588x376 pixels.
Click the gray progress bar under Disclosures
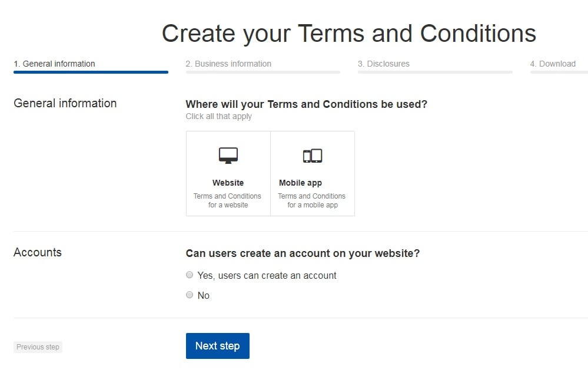435,72
